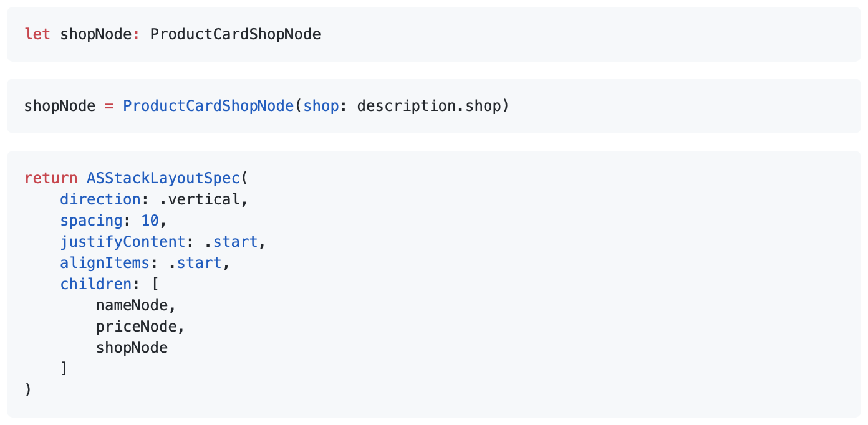Click the 'spacing' parameter label
This screenshot has height=425, width=868.
tap(92, 221)
